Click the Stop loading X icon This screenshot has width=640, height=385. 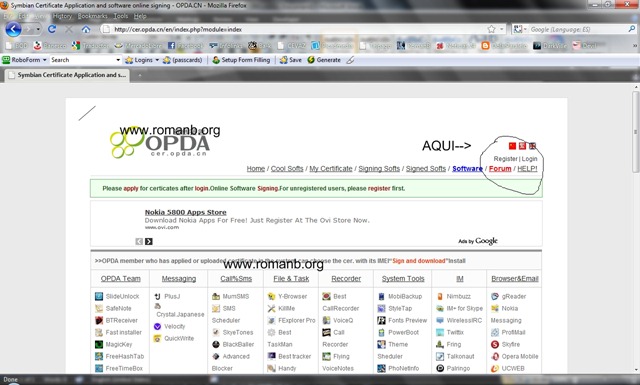(x=69, y=29)
